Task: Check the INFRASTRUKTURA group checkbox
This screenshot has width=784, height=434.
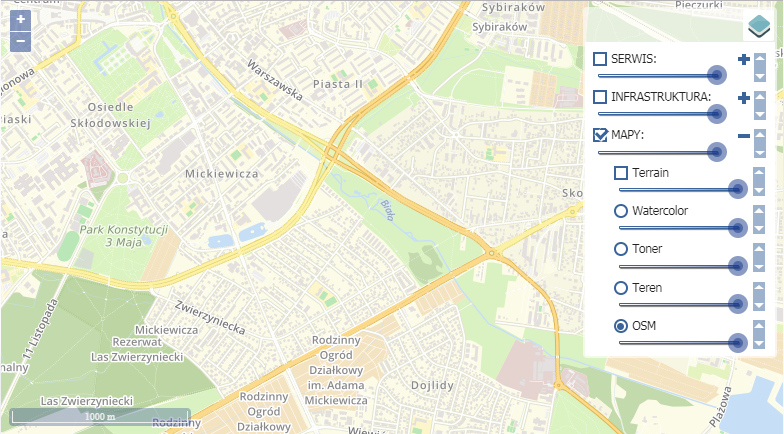Action: (600, 96)
